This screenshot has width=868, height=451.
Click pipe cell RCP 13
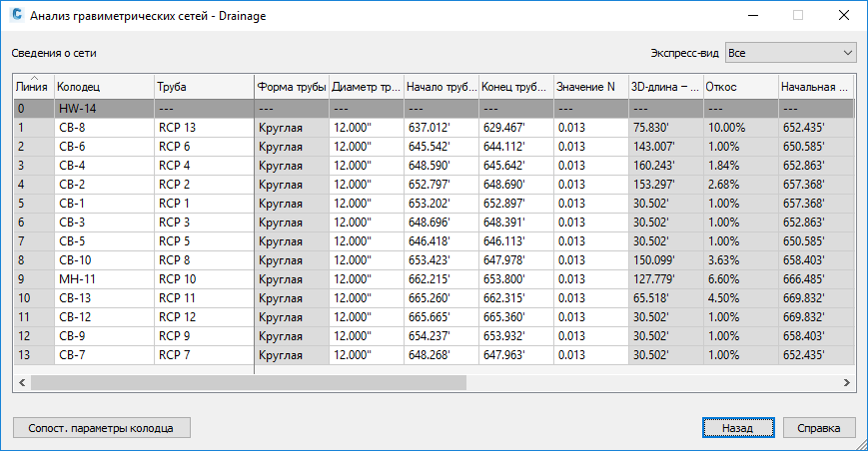(204, 128)
